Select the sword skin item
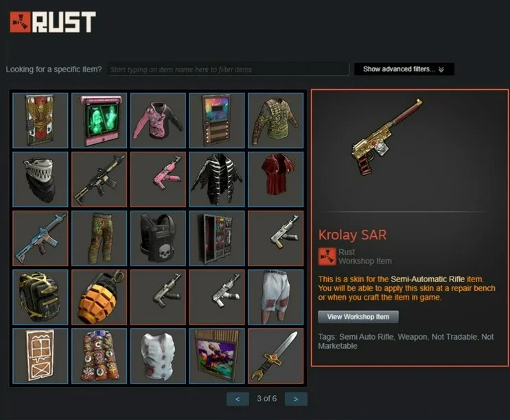 [x=275, y=355]
